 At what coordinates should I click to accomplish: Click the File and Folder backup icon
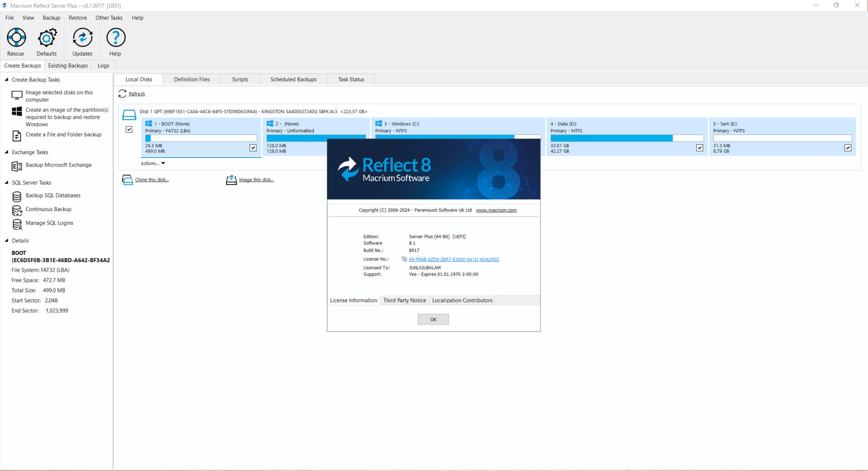(x=17, y=136)
